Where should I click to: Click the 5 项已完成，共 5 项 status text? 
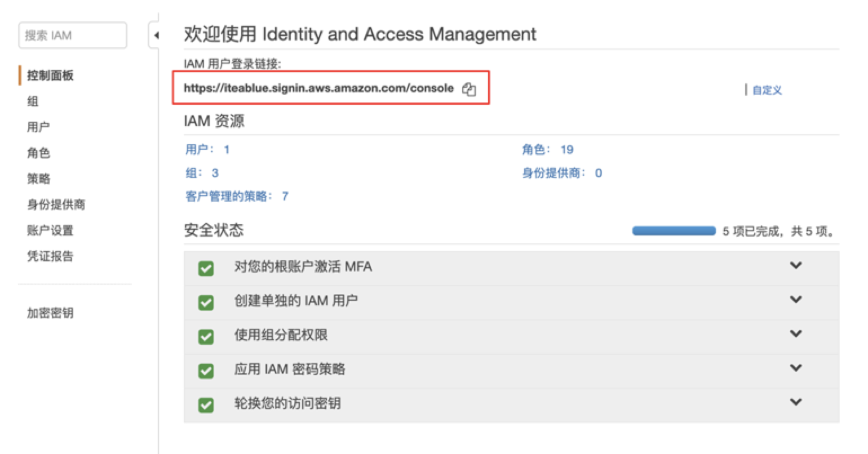[x=778, y=232]
